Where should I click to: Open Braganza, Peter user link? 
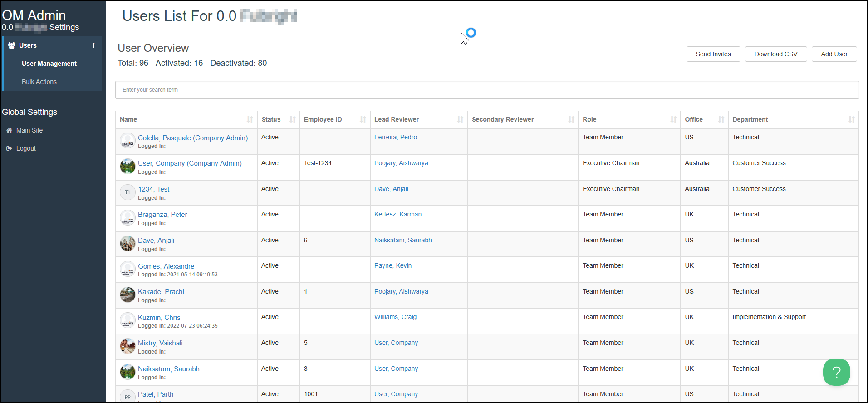tap(162, 215)
